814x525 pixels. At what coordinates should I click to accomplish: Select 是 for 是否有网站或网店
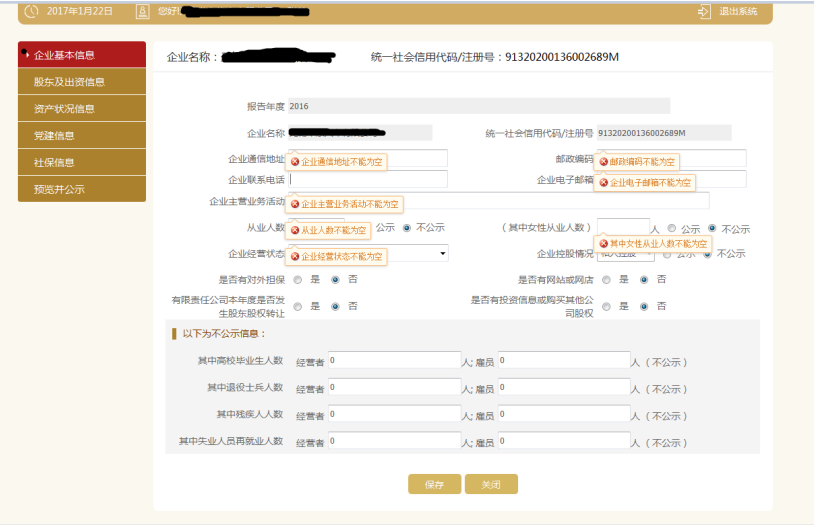[606, 280]
